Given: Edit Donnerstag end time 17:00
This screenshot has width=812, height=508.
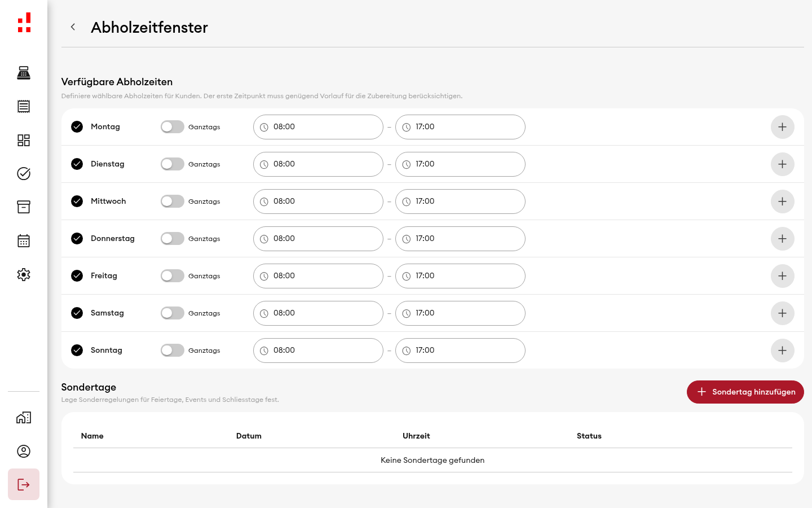Looking at the screenshot, I should pos(460,239).
